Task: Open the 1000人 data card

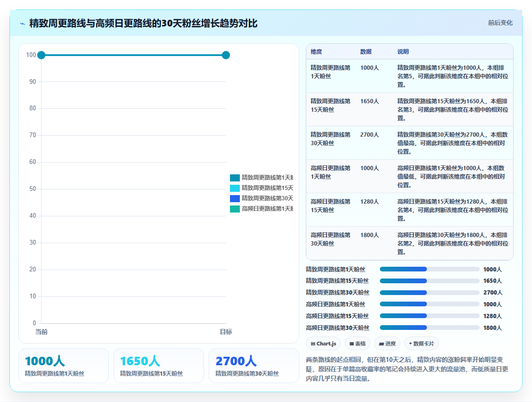Action: 64,366
